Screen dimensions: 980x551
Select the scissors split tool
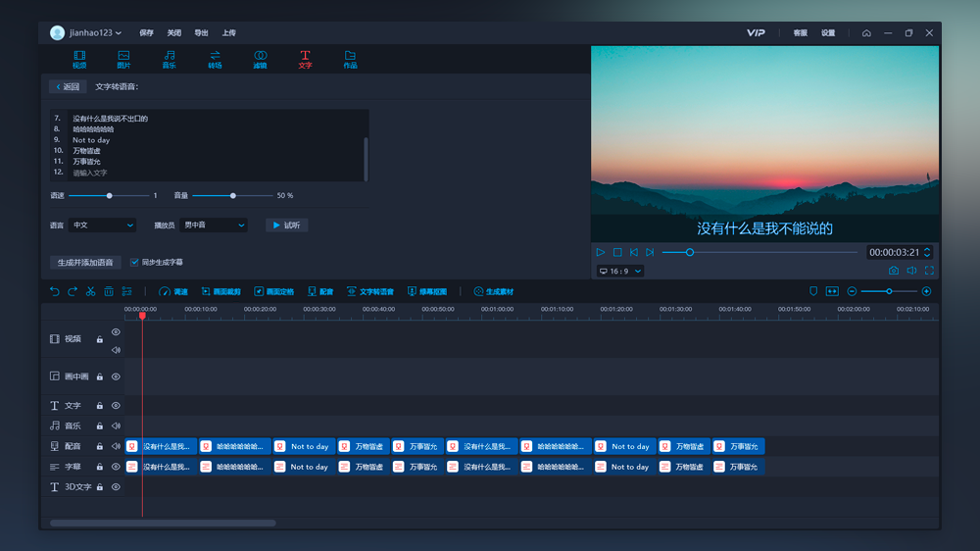(x=90, y=291)
